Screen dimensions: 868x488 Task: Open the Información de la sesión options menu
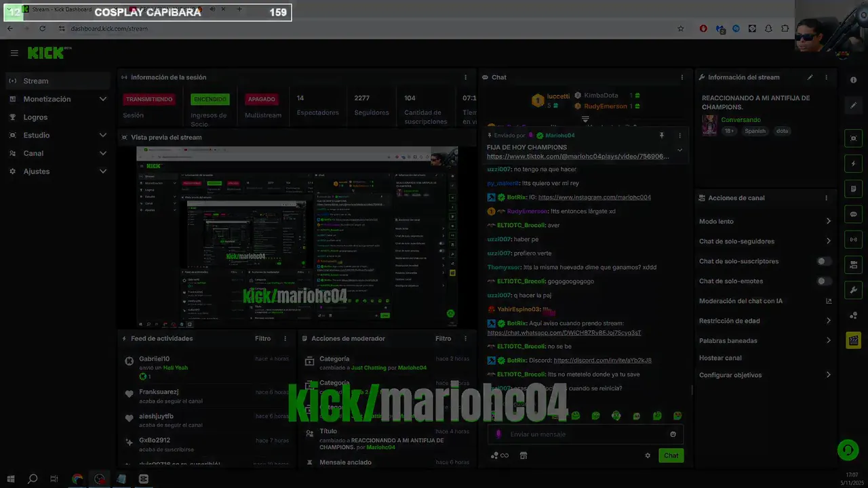[465, 77]
